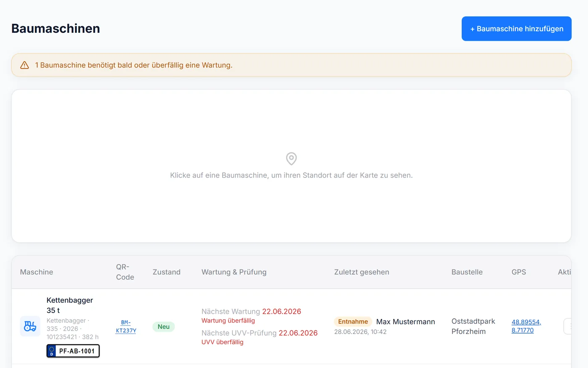Click the Wartung & Prüfung column header
Screen dimensions: 588x368
234,272
